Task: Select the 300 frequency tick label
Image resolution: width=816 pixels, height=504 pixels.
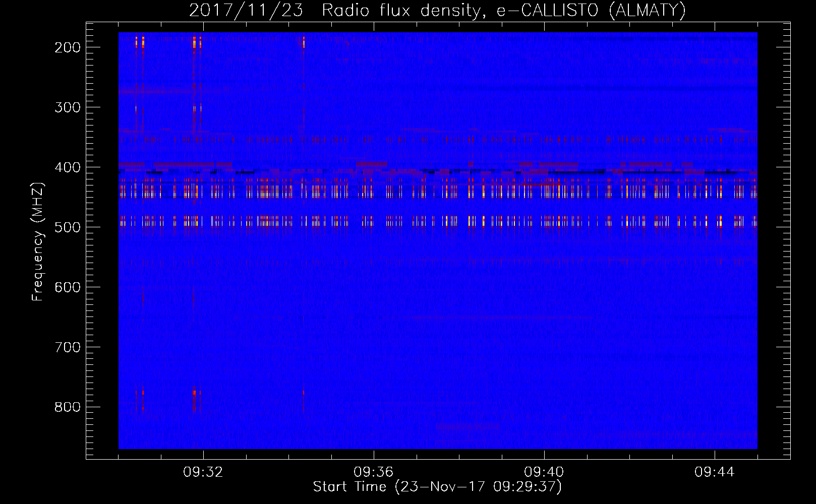Action: click(68, 107)
